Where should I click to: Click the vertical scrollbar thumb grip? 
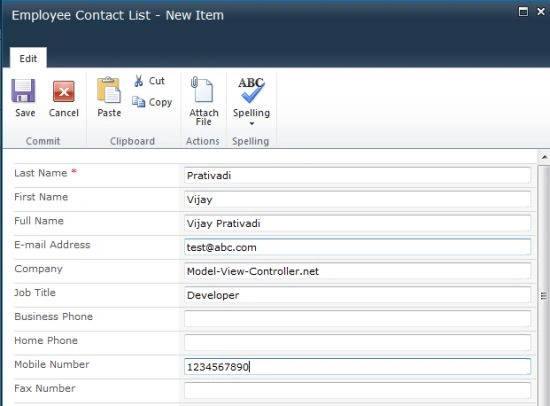[x=544, y=296]
